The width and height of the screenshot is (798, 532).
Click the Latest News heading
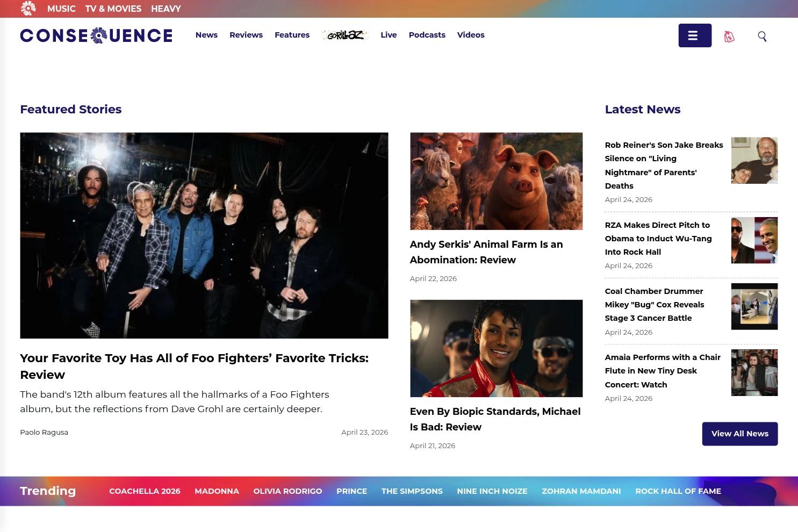coord(643,110)
